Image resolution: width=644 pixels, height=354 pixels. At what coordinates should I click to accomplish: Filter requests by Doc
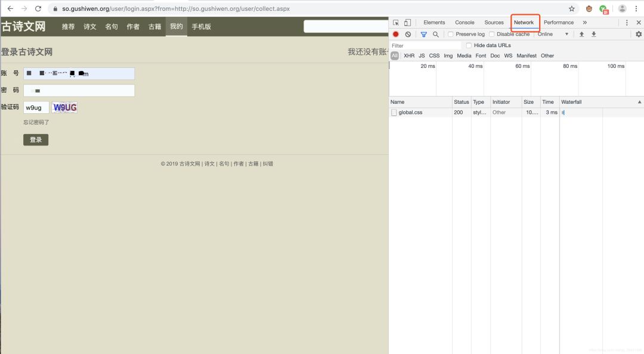click(495, 55)
